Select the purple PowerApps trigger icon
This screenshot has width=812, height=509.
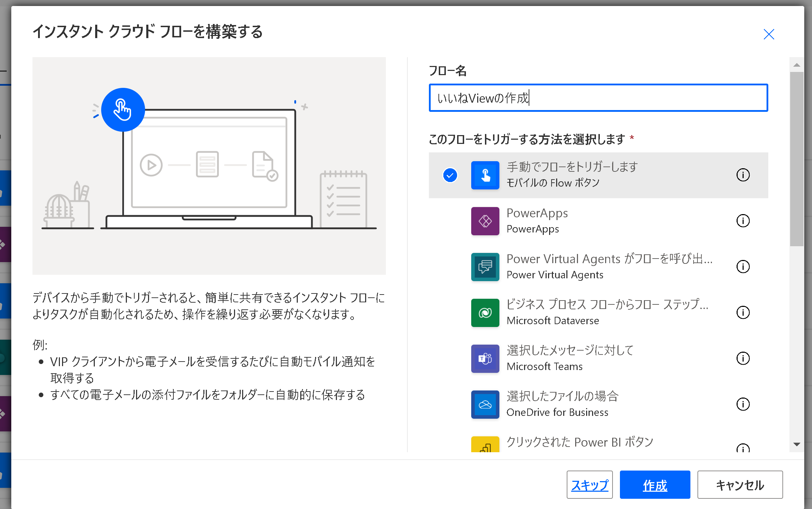click(485, 221)
